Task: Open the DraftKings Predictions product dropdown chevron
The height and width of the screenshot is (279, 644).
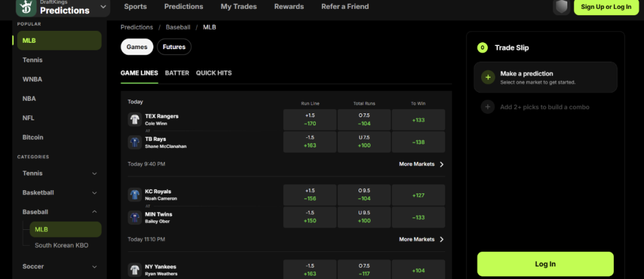Action: [103, 7]
